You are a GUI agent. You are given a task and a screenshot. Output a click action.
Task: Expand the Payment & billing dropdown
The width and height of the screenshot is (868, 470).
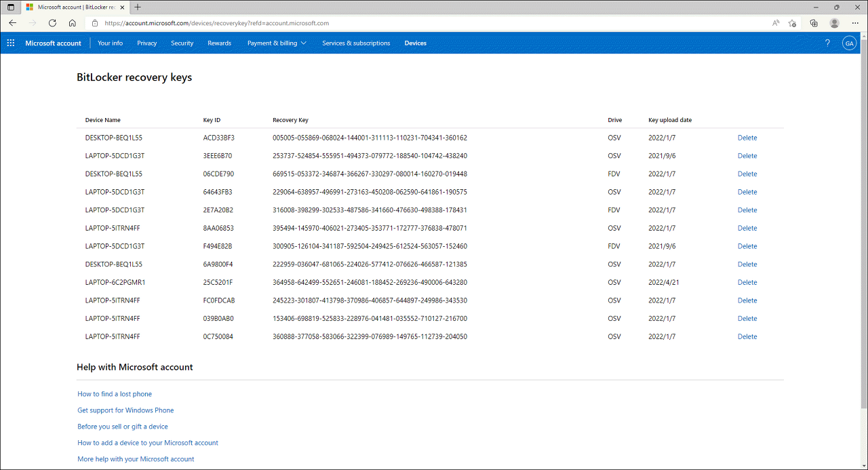point(277,43)
